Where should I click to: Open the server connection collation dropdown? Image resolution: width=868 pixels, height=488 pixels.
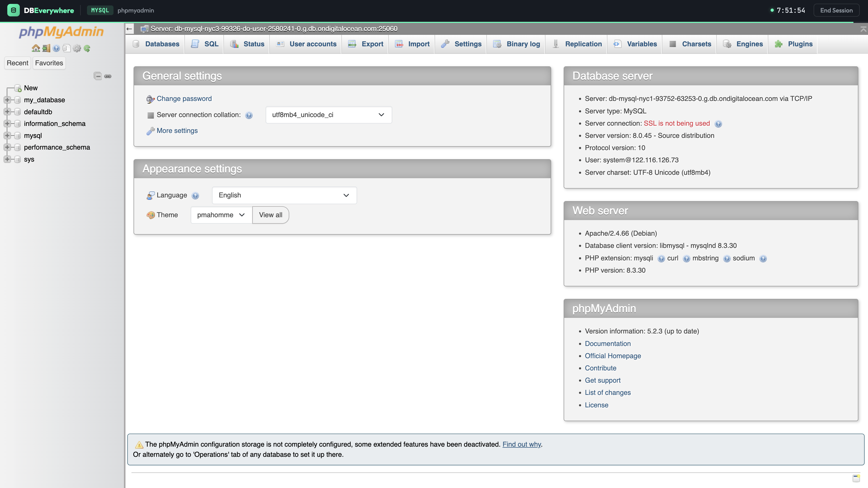[328, 115]
